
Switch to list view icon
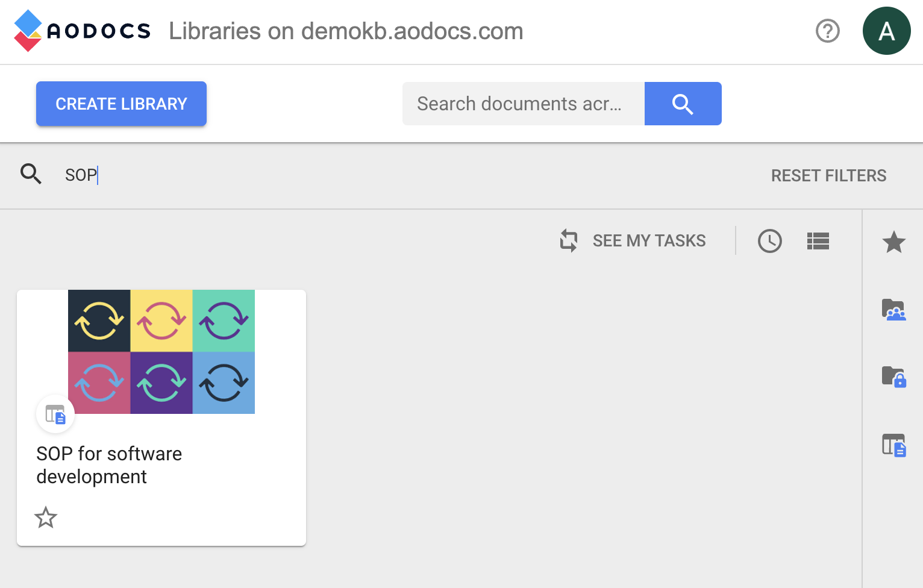[x=818, y=241]
